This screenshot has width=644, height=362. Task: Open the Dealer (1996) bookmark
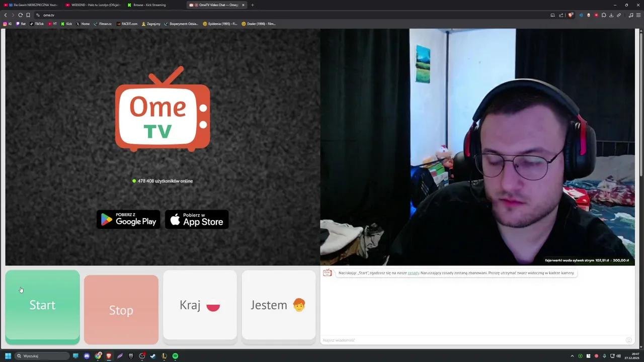click(x=259, y=24)
